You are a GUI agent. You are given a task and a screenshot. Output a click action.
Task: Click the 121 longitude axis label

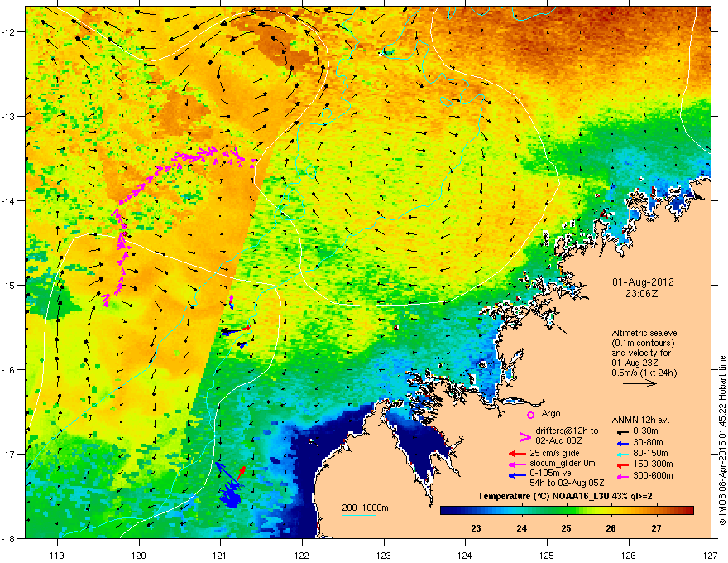220,555
